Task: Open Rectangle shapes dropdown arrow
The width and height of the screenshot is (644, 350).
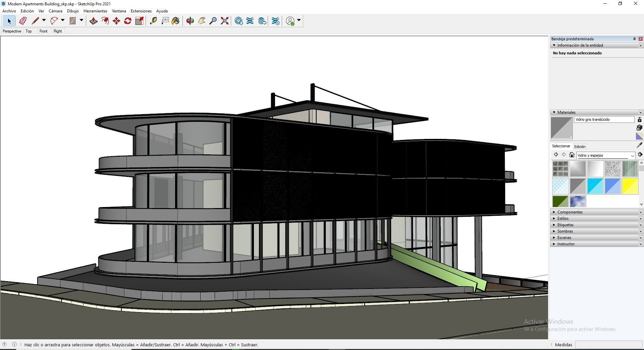Action: [x=82, y=20]
